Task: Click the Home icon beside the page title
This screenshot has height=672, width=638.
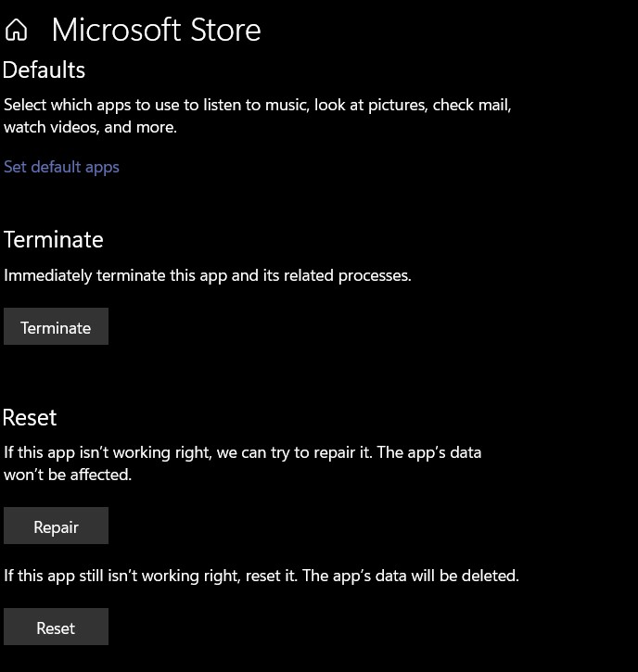Action: [x=16, y=30]
